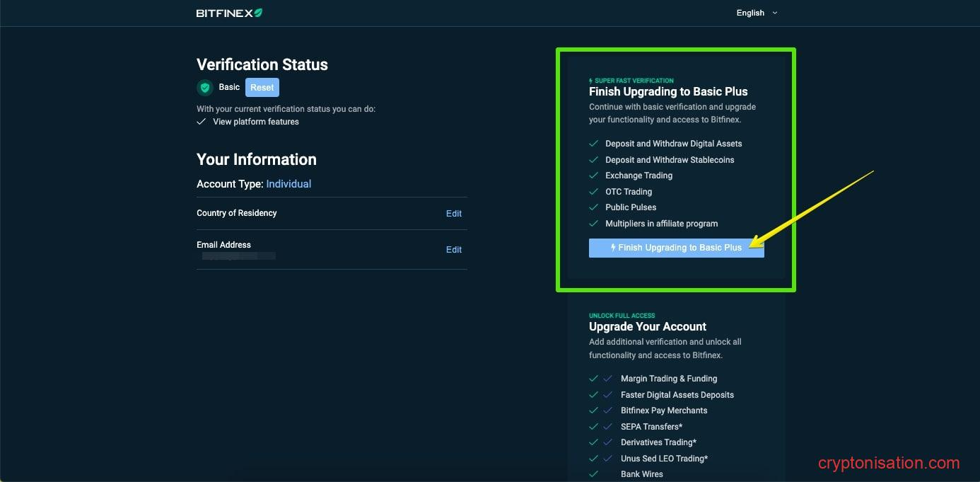Click the checkmark beside OTC Trading

pos(594,192)
